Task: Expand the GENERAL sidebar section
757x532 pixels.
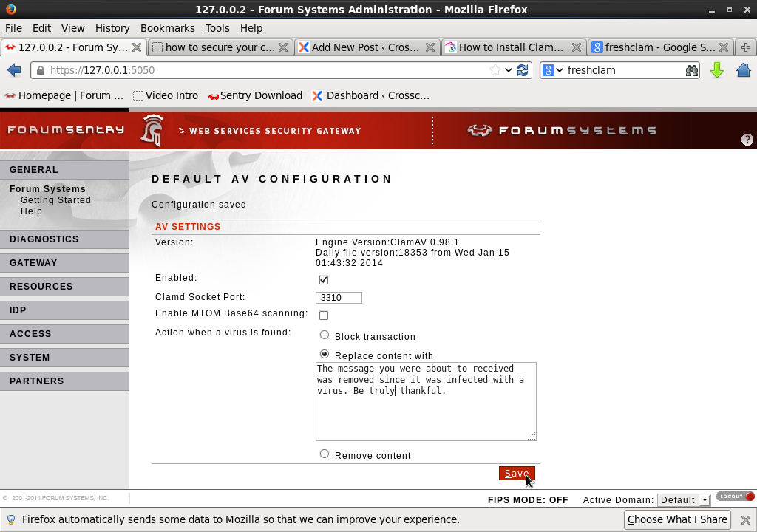Action: pos(65,170)
